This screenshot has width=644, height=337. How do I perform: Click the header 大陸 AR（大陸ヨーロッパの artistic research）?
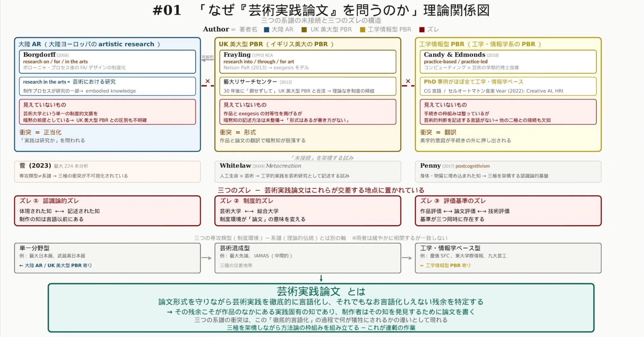[x=89, y=44]
